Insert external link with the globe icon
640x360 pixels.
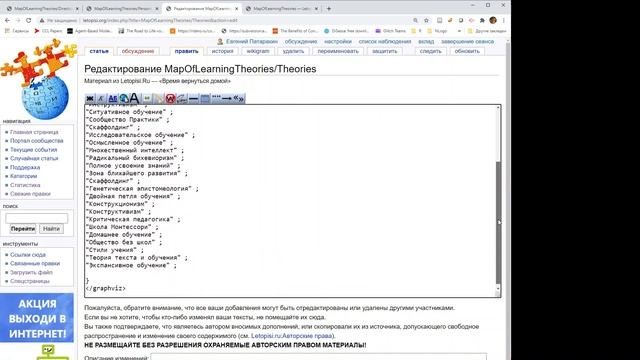124,98
